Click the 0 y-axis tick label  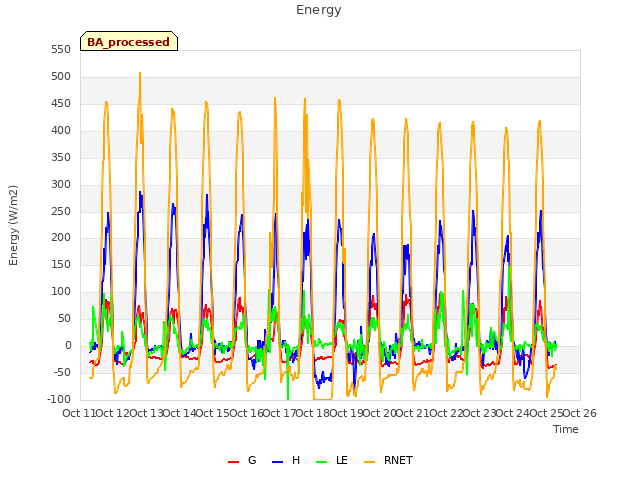click(68, 345)
